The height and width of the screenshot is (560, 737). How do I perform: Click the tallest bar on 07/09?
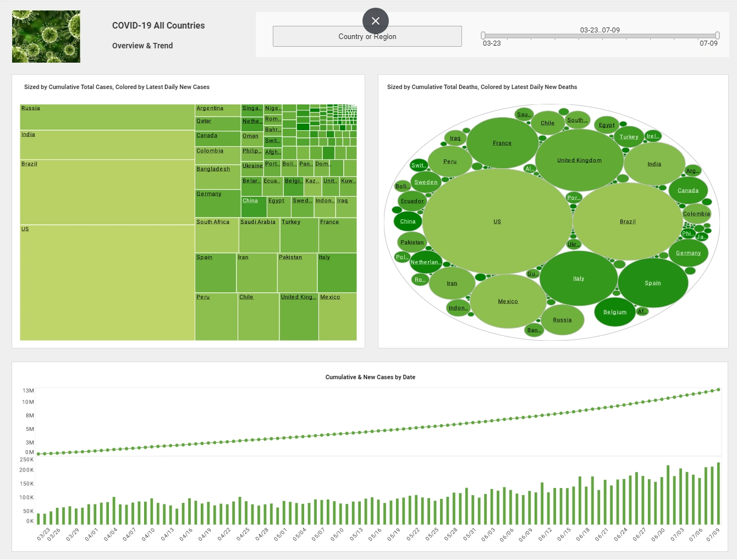coord(718,492)
